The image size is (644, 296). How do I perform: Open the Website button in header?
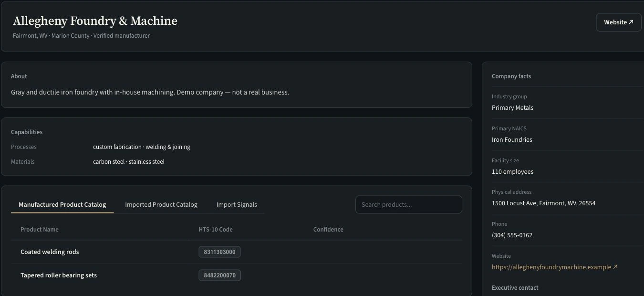pyautogui.click(x=619, y=22)
